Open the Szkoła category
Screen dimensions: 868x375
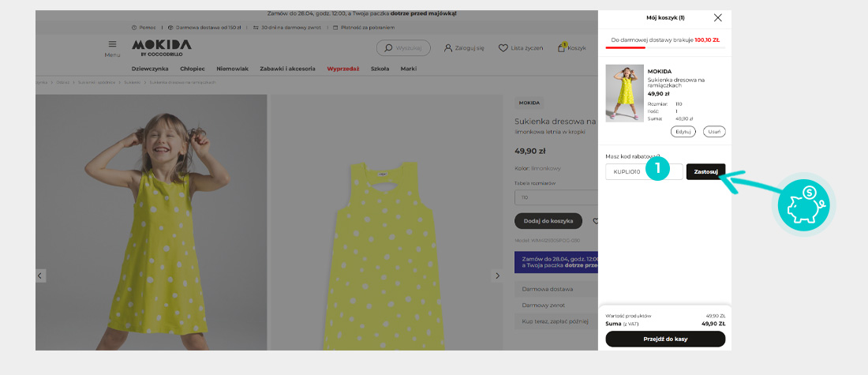tap(380, 69)
